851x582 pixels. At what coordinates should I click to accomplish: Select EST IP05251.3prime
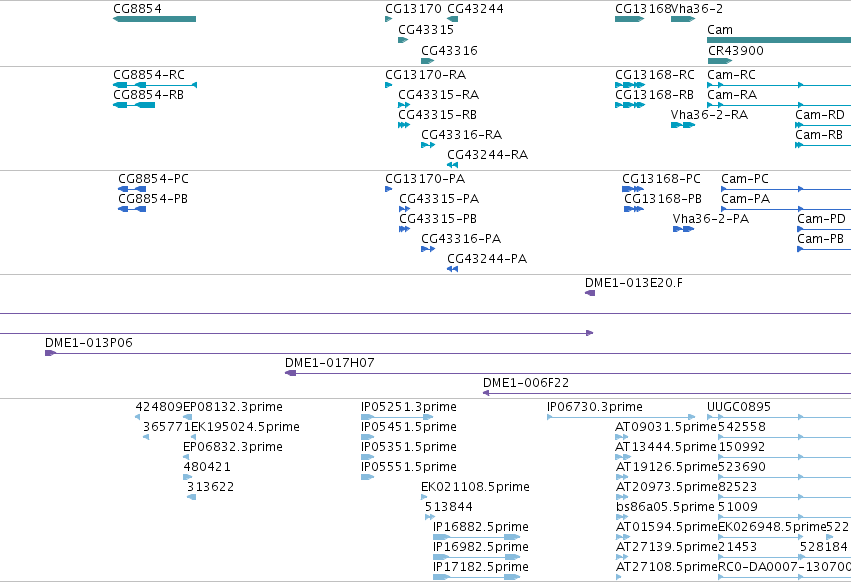click(409, 407)
